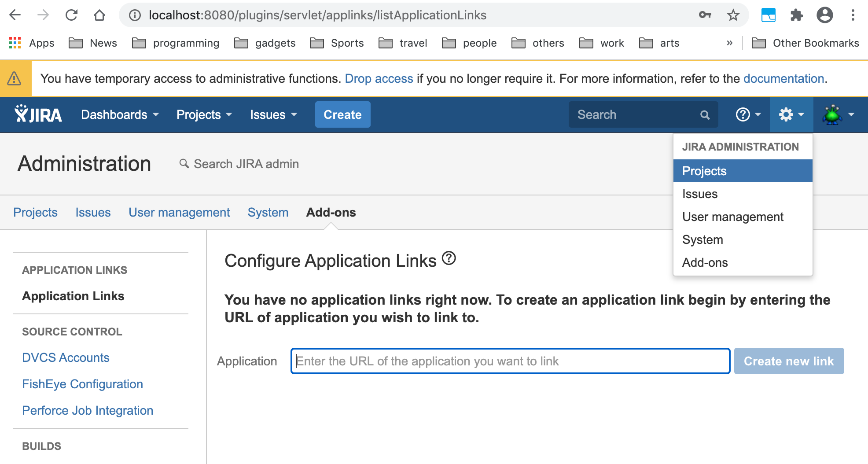Click the JIRA logo

[37, 114]
